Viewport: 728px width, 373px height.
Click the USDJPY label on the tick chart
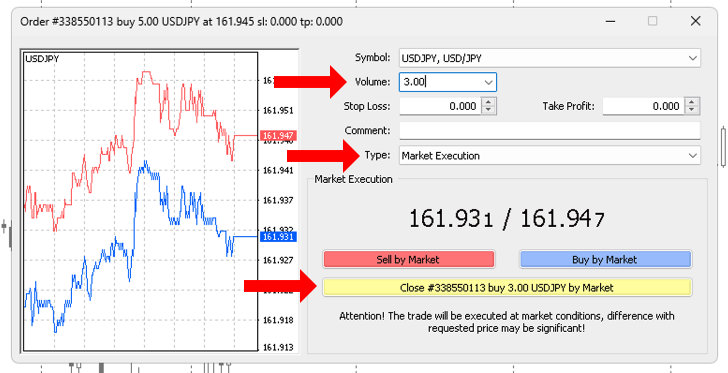(x=42, y=59)
